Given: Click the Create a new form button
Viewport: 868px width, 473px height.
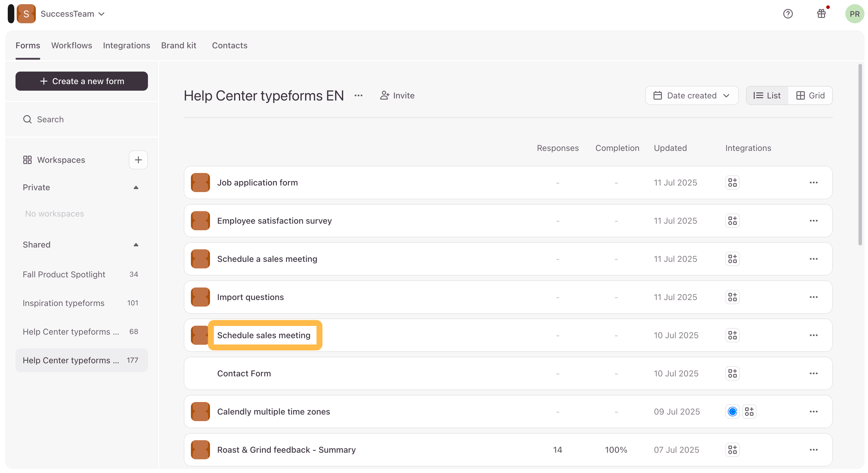Looking at the screenshot, I should coord(81,81).
